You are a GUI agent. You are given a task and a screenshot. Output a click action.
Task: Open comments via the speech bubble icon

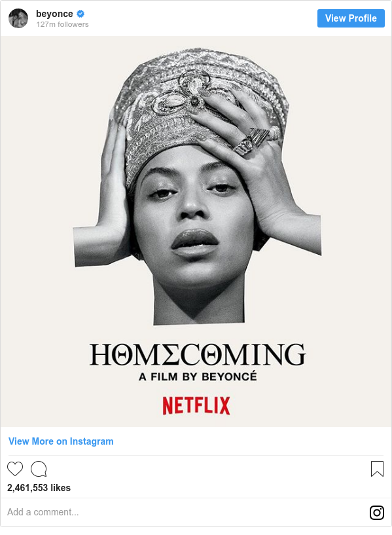pos(39,469)
